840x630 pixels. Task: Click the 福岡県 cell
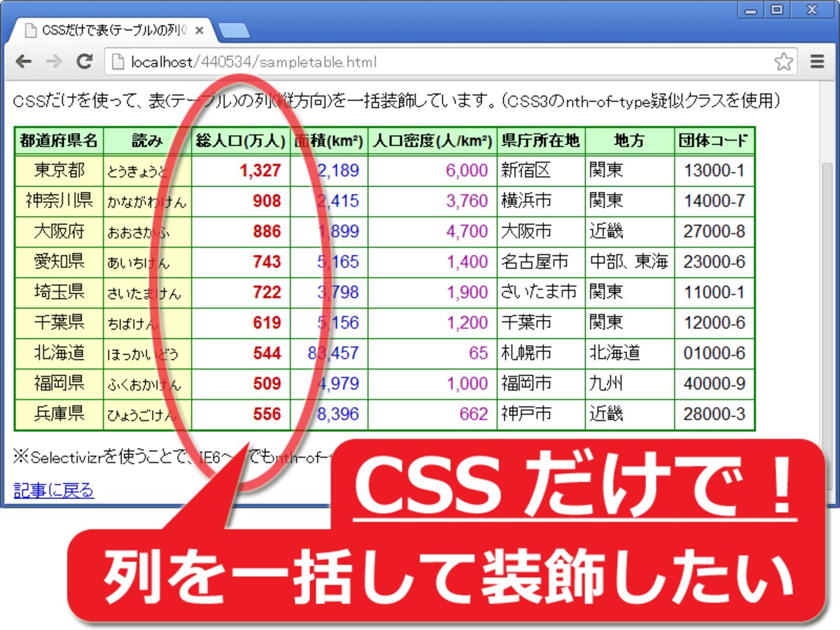59,384
